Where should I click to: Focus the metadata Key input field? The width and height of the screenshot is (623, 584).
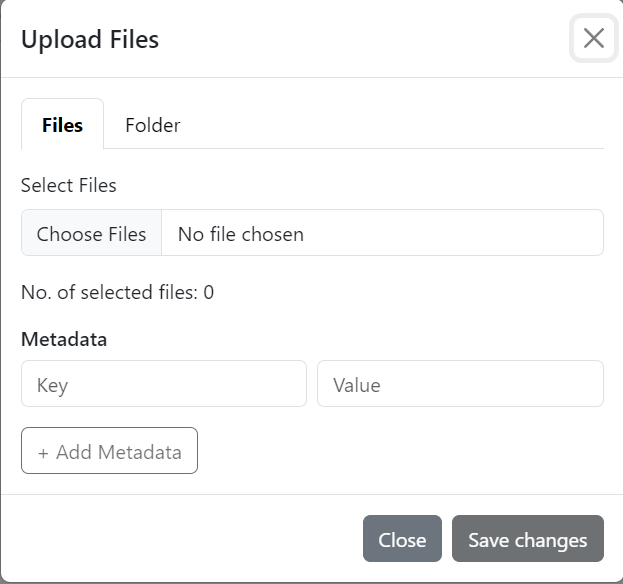coord(163,384)
